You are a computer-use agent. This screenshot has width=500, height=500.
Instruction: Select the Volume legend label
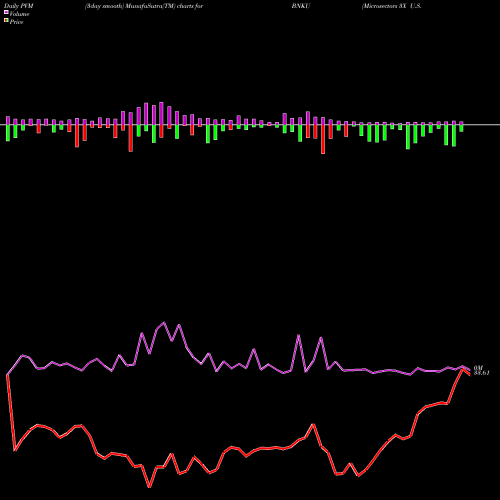tap(19, 14)
